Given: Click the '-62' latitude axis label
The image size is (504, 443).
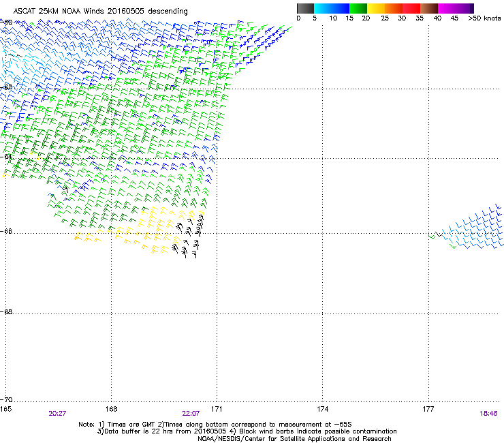Looking at the screenshot, I should [x=6, y=87].
